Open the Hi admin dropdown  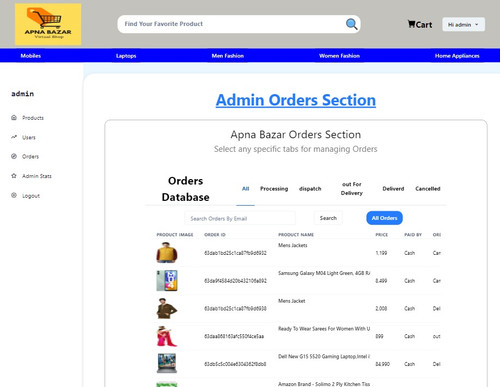click(x=463, y=24)
